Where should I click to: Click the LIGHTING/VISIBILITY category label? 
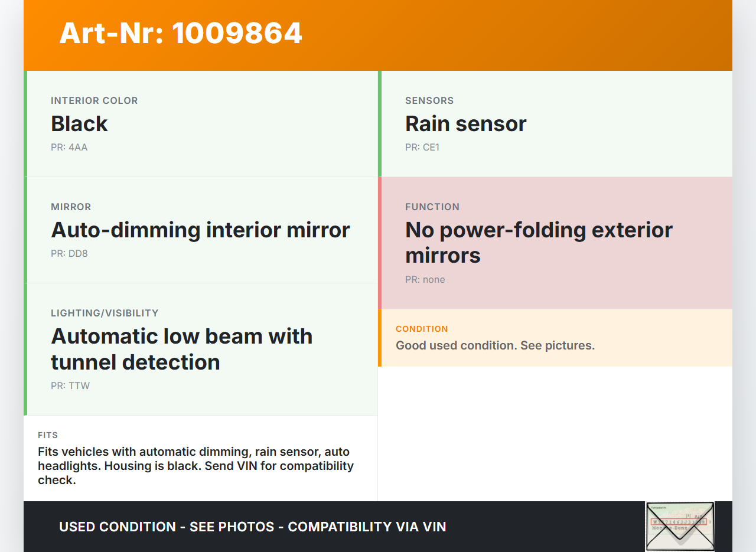click(x=105, y=313)
